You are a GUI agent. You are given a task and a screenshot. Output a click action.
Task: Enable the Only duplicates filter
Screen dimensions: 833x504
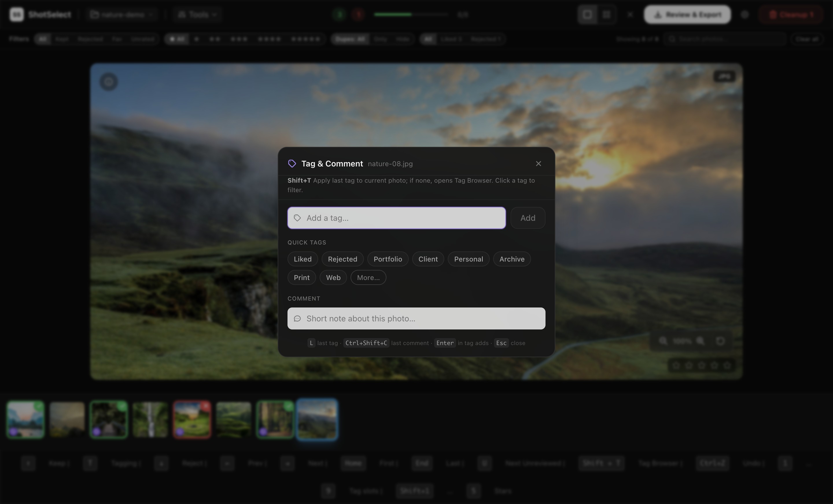pos(380,39)
